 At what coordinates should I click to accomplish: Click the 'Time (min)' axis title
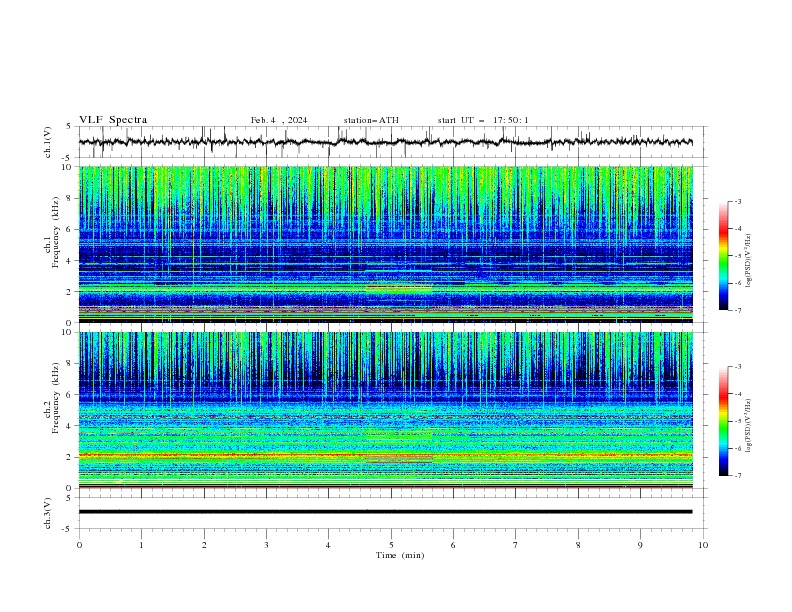tap(400, 555)
